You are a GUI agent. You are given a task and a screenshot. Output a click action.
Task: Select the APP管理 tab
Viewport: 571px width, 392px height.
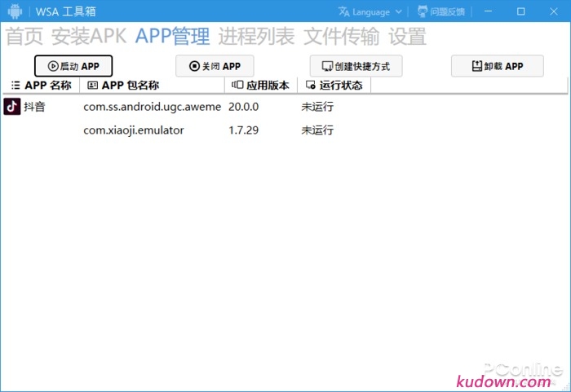(173, 37)
